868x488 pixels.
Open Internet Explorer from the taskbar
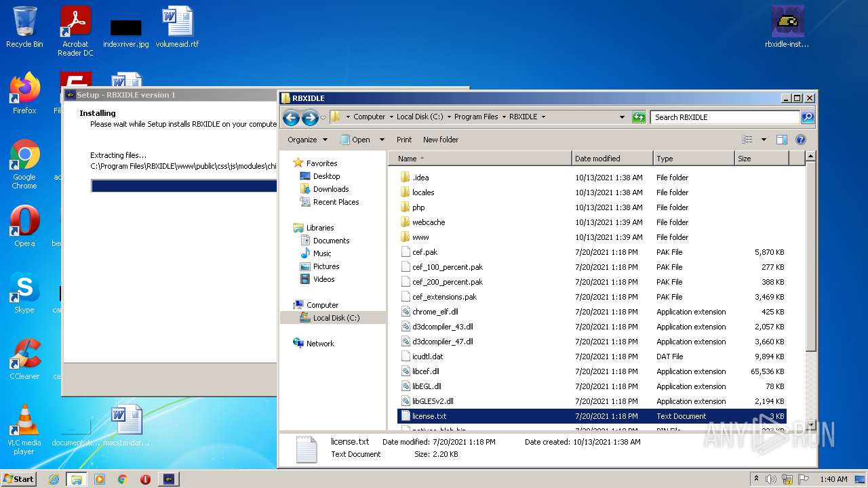54,479
